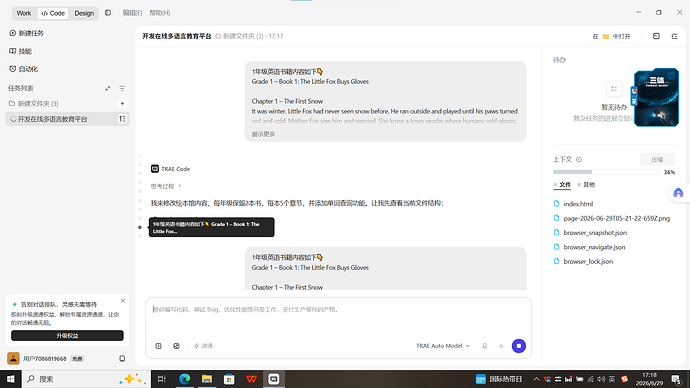Click the 三体 book promotional thumbnail
Screen dimensions: 690x388
(x=656, y=97)
